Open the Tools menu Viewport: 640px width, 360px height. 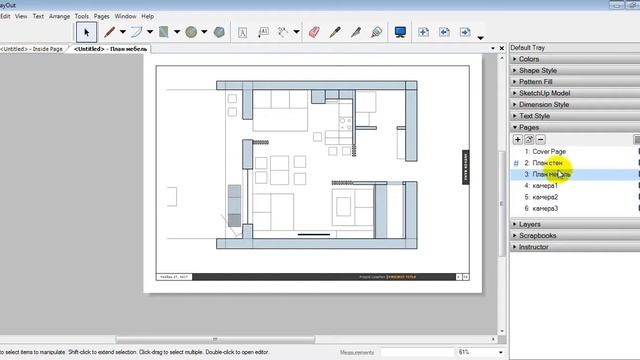click(x=82, y=16)
